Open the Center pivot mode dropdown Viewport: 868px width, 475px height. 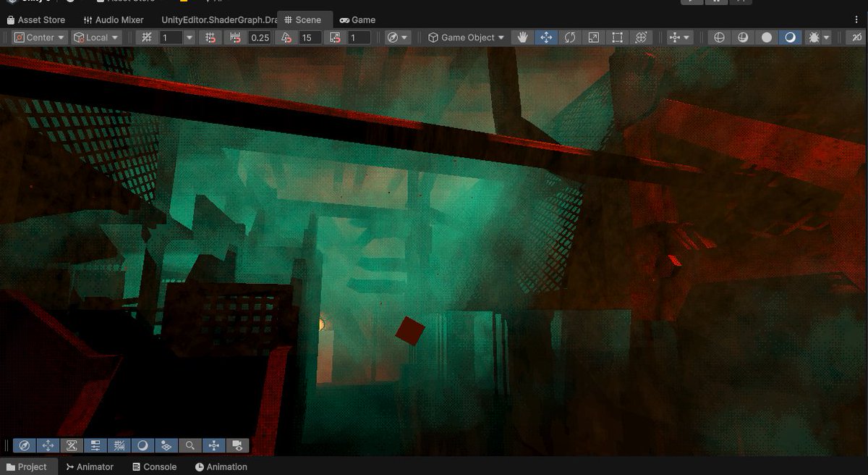pos(39,37)
